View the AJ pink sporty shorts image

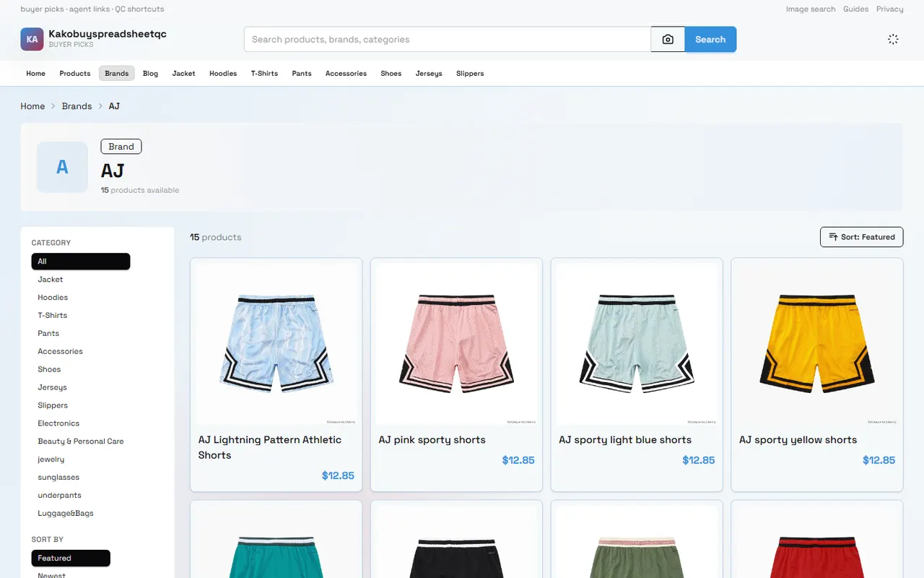click(456, 344)
